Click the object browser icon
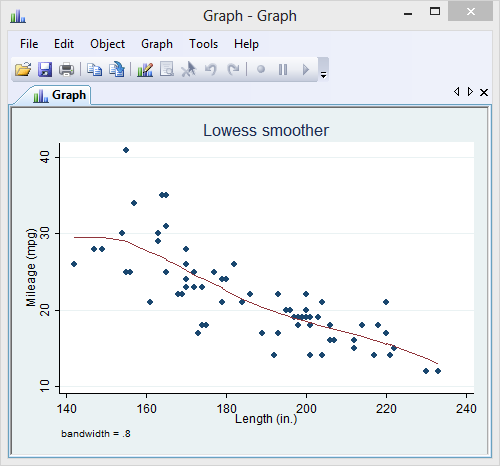 (x=167, y=69)
